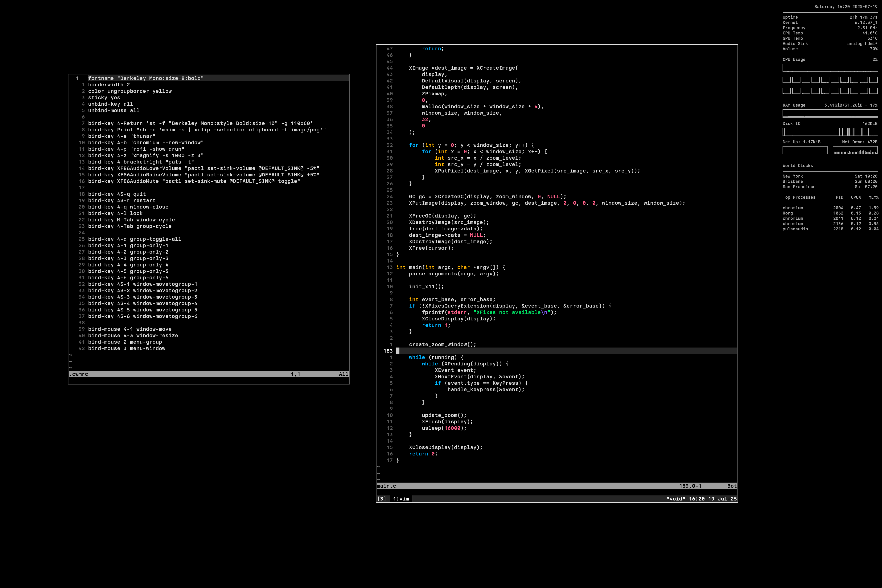Click the 'while (running) {' line

tap(436, 357)
